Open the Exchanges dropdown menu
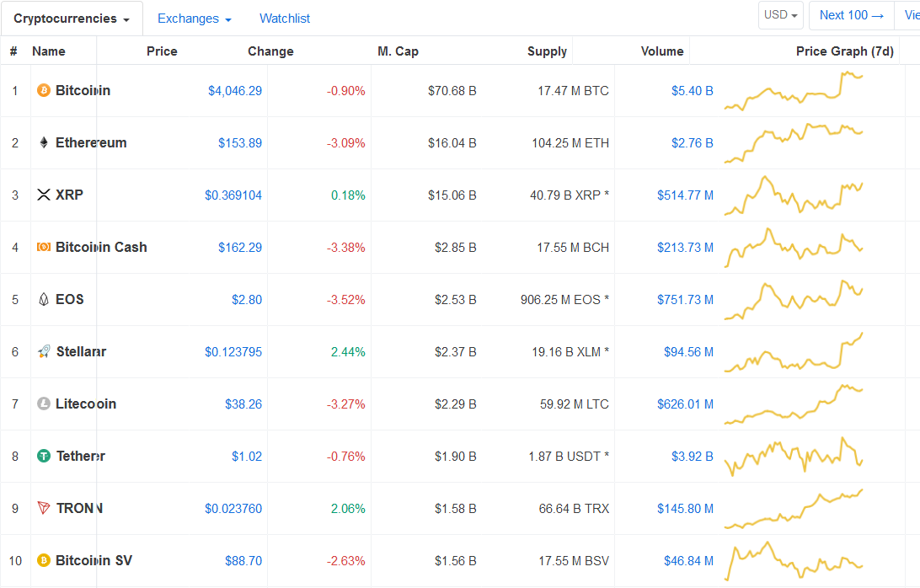 click(x=195, y=19)
